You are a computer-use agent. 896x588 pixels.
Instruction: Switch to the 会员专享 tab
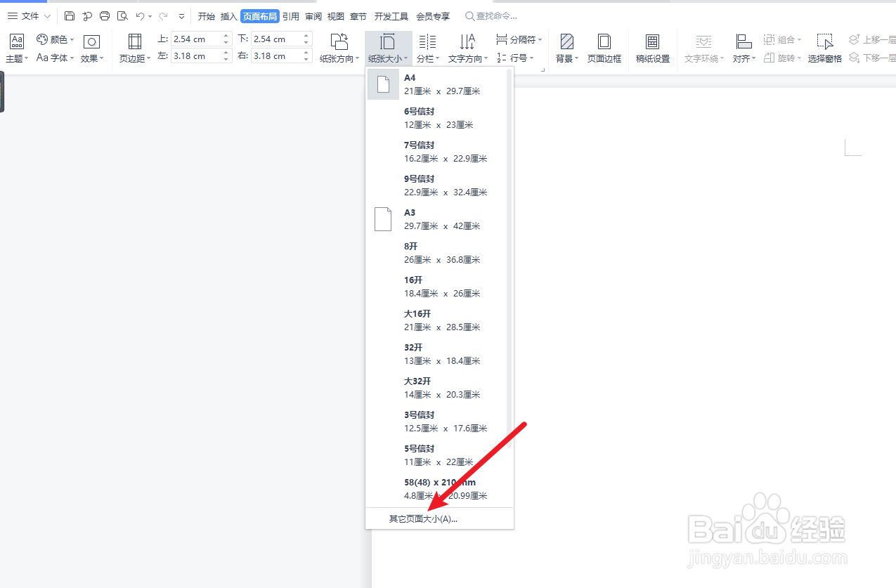pos(433,15)
